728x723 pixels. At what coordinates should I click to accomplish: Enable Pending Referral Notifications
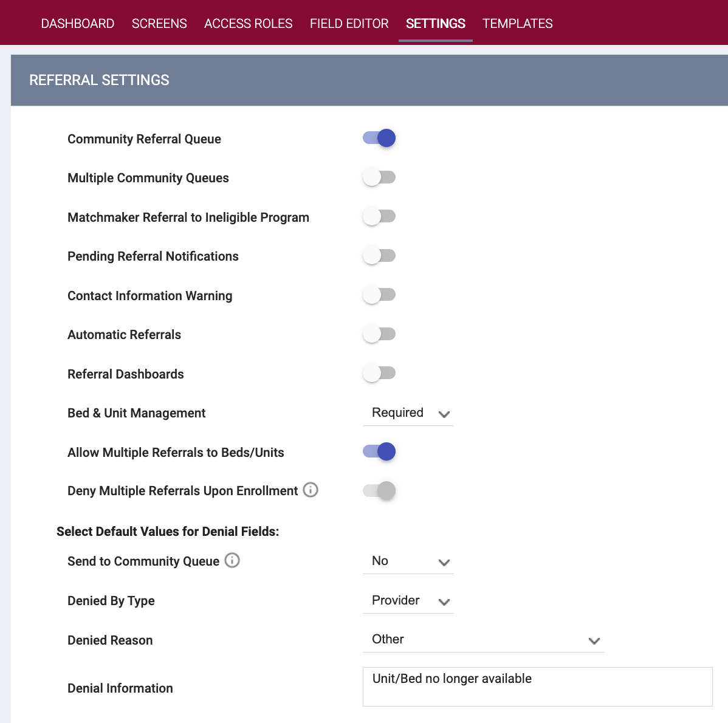379,255
